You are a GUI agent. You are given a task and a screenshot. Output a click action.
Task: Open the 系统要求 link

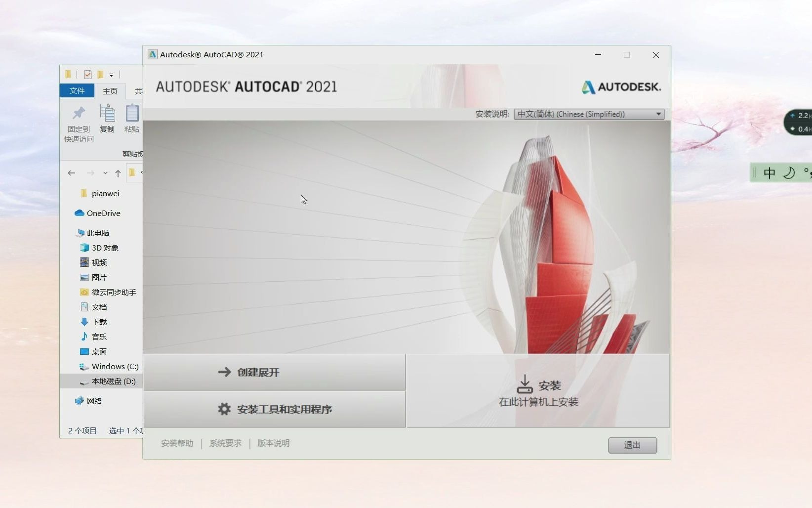[x=225, y=443]
